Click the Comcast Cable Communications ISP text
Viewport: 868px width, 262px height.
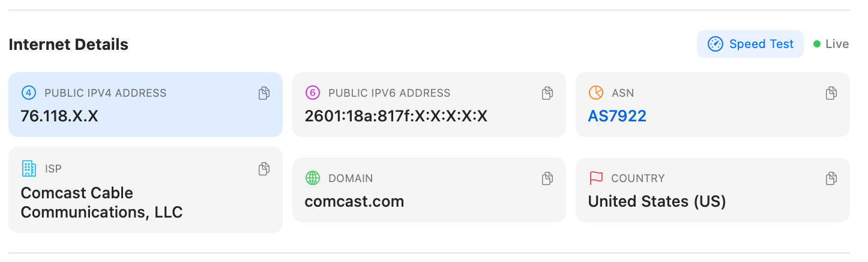point(101,203)
